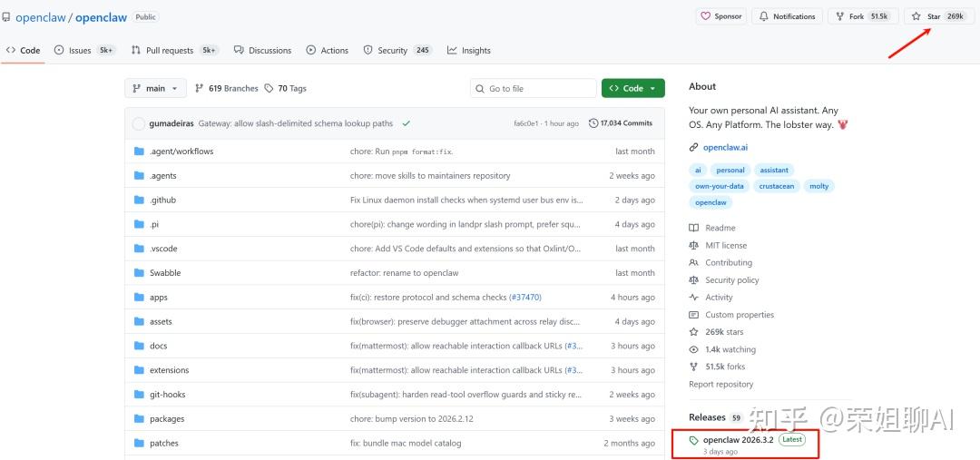980x460 pixels.
Task: Open the openclaw 2026.3.2 release link
Action: [x=737, y=440]
